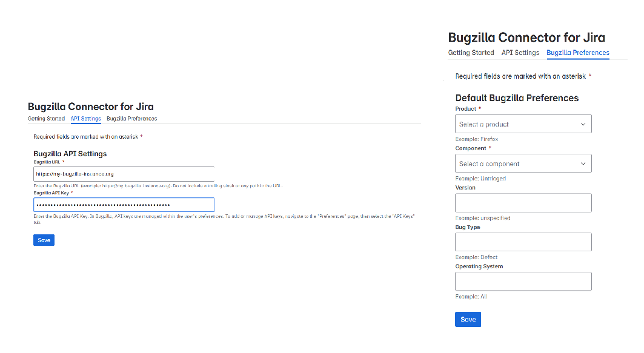644x353 pixels.
Task: Click 'Example: All' hint text
Action: 471,296
